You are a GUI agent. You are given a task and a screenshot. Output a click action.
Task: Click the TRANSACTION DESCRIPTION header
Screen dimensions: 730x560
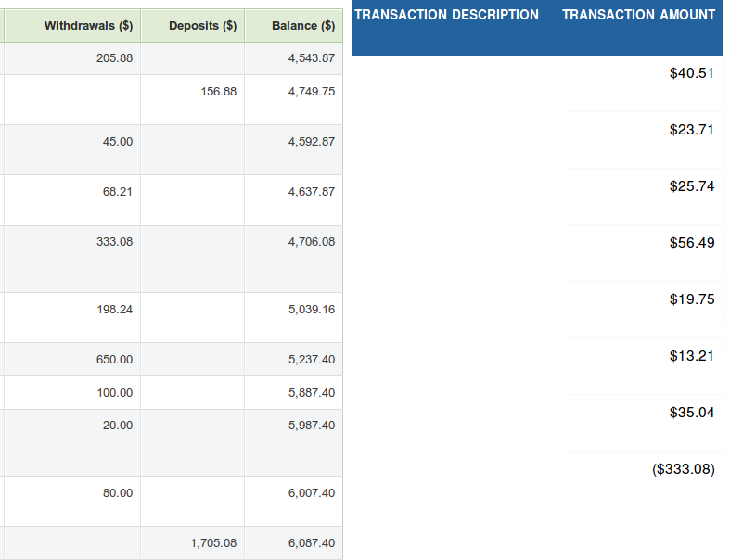click(x=446, y=15)
